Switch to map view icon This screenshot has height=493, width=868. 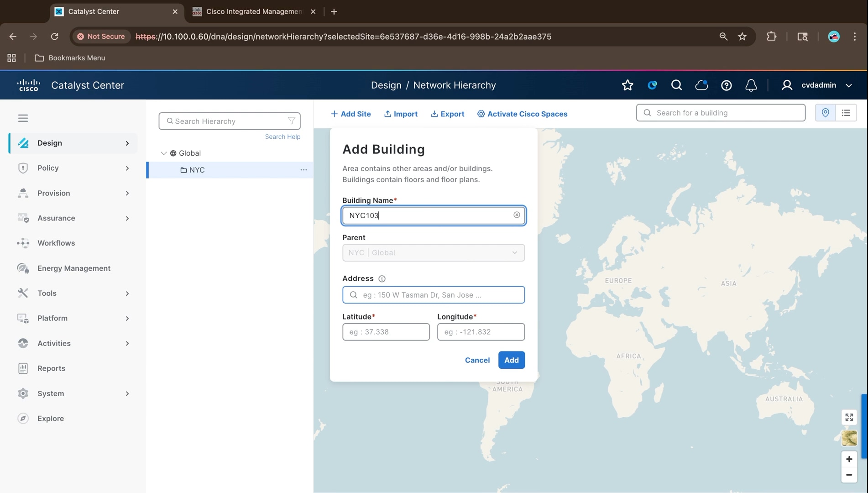pyautogui.click(x=825, y=113)
